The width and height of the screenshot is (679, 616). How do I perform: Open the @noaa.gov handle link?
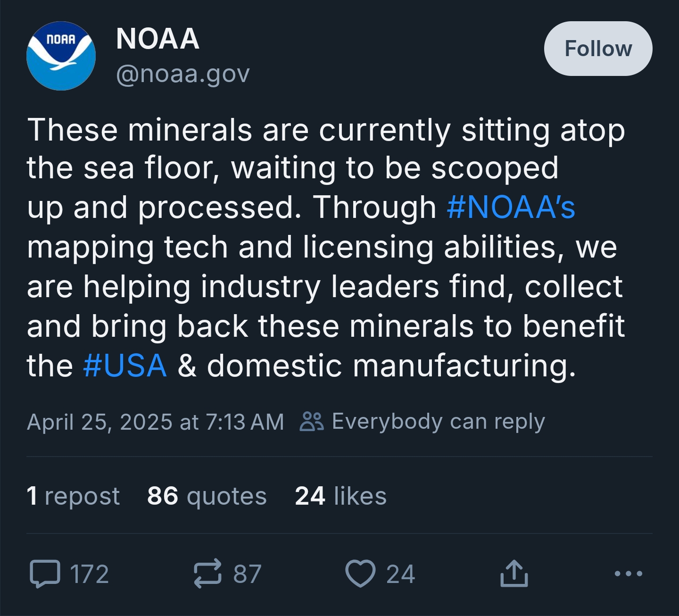[183, 74]
